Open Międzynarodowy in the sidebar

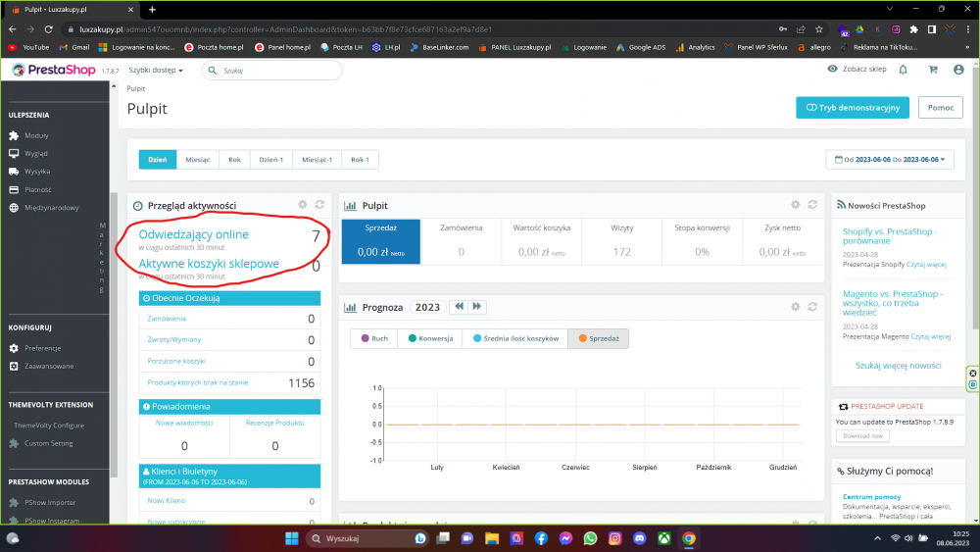point(51,208)
